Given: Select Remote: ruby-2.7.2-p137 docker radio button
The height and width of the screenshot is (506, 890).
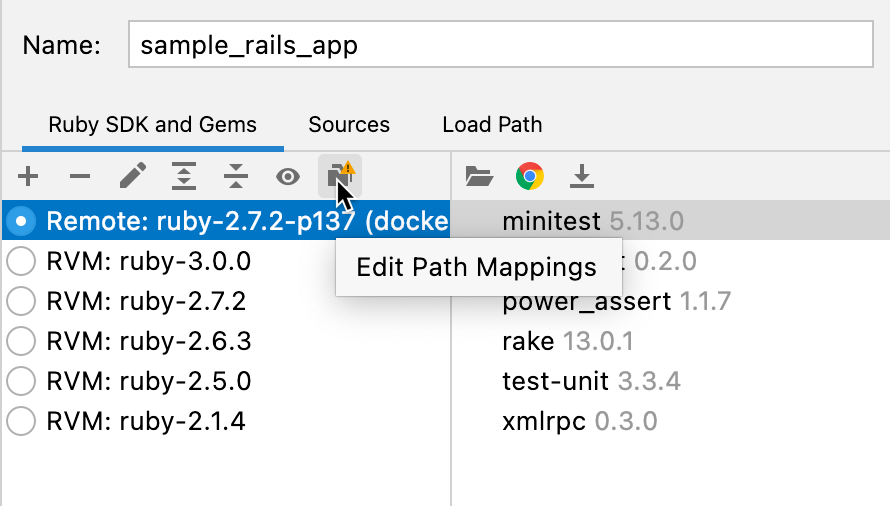Looking at the screenshot, I should coord(22,221).
